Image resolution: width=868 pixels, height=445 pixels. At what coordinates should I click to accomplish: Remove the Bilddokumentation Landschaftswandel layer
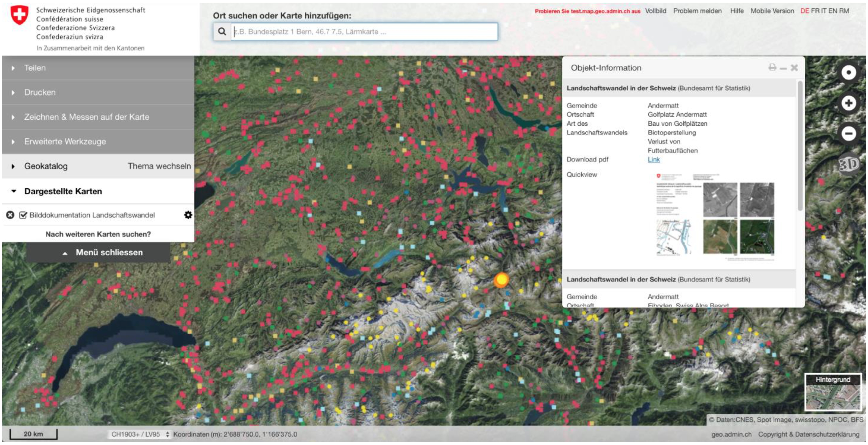pos(10,215)
